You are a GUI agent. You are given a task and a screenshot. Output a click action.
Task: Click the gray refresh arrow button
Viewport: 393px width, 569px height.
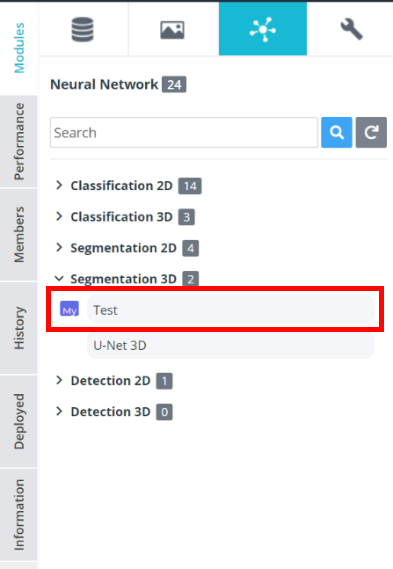(371, 132)
